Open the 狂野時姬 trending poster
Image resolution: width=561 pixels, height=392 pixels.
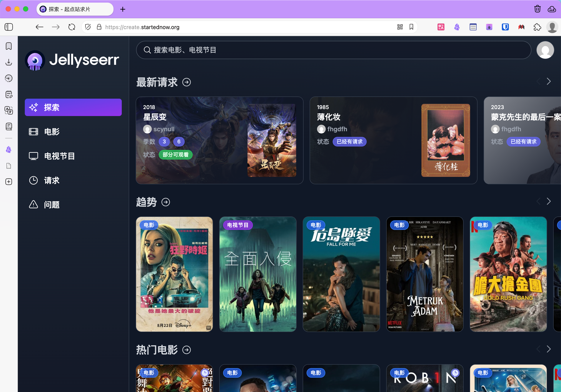coord(174,274)
